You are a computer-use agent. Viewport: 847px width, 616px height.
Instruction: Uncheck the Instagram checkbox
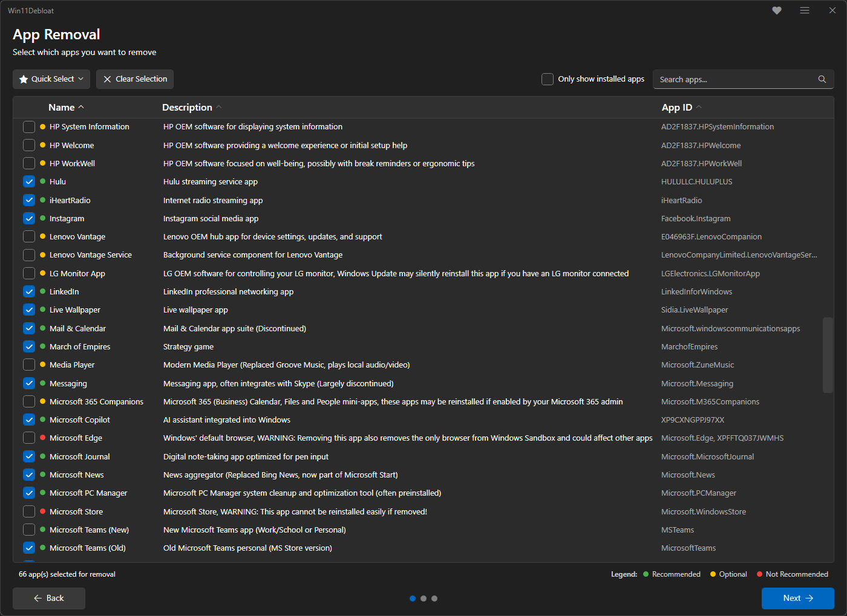coord(29,218)
